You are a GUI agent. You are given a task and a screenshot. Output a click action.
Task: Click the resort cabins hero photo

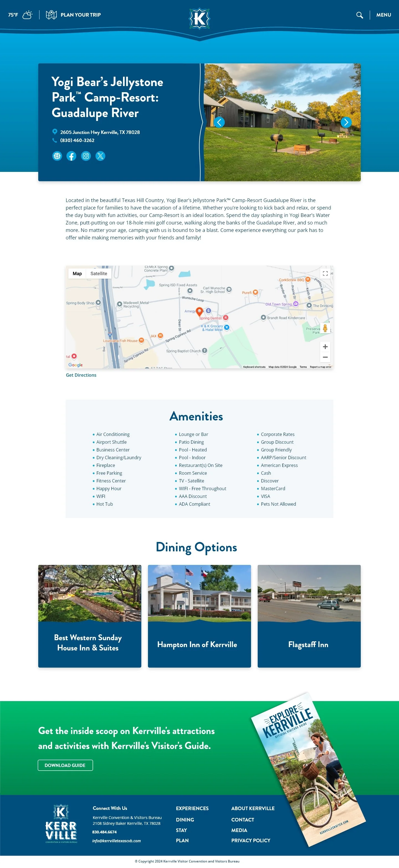[283, 122]
